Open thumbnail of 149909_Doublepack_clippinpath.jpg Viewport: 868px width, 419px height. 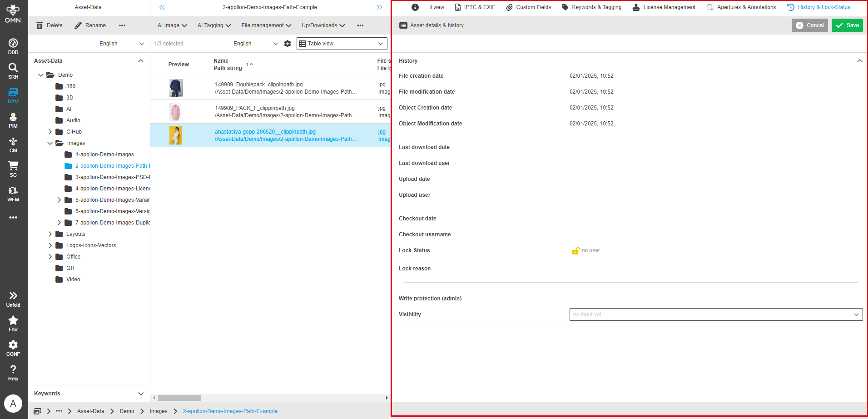pos(176,88)
